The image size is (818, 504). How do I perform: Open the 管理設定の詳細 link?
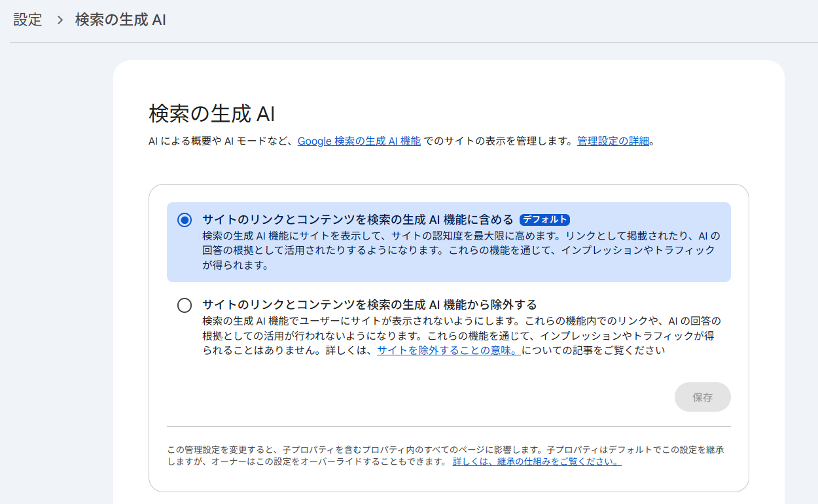(x=613, y=141)
